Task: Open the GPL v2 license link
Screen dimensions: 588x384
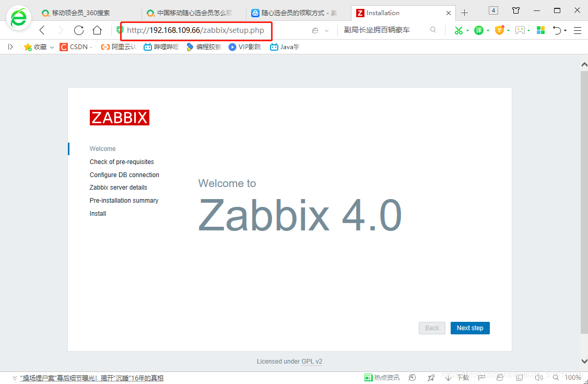Action: (x=312, y=362)
